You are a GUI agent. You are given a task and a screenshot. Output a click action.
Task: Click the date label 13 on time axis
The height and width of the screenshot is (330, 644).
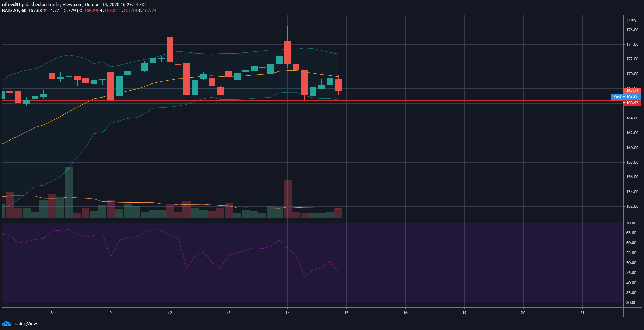point(229,313)
